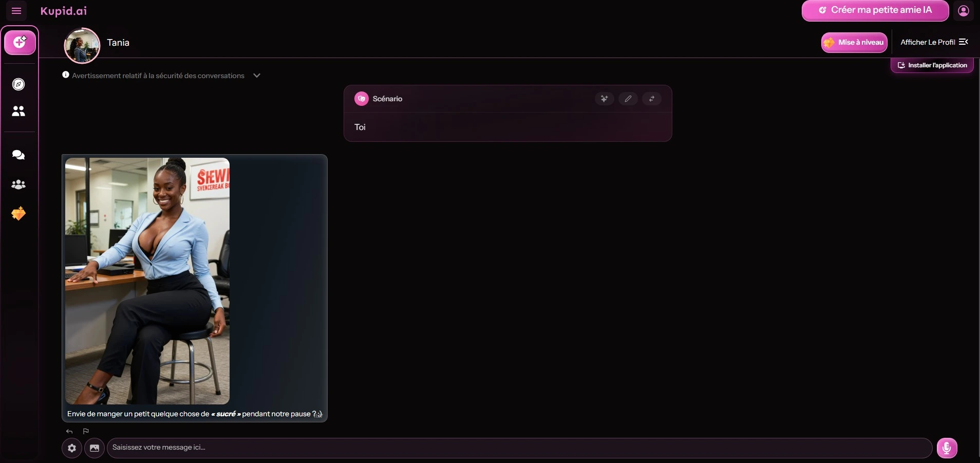The image size is (980, 463).
Task: Open the community group icon in the sidebar
Action: 18,184
